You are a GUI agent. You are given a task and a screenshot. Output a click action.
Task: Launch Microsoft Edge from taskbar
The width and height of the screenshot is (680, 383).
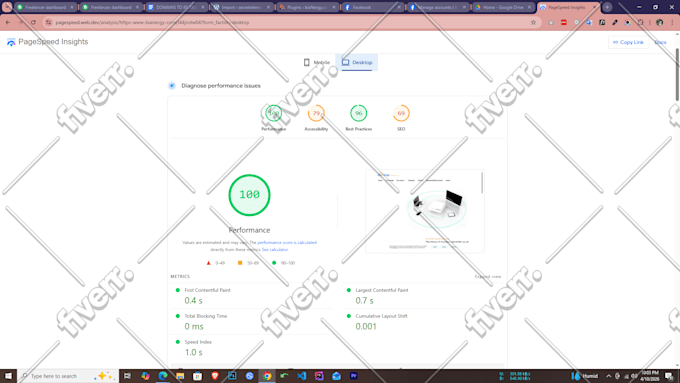pos(163,376)
